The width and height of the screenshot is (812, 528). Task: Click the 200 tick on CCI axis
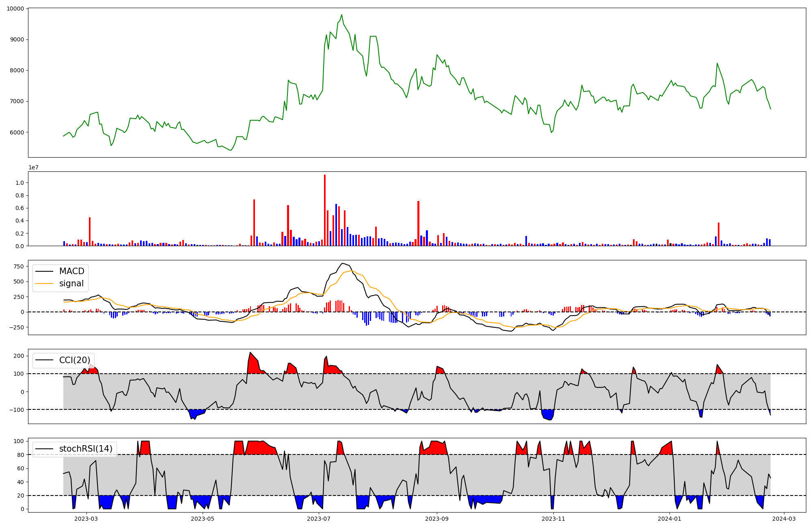(x=19, y=356)
